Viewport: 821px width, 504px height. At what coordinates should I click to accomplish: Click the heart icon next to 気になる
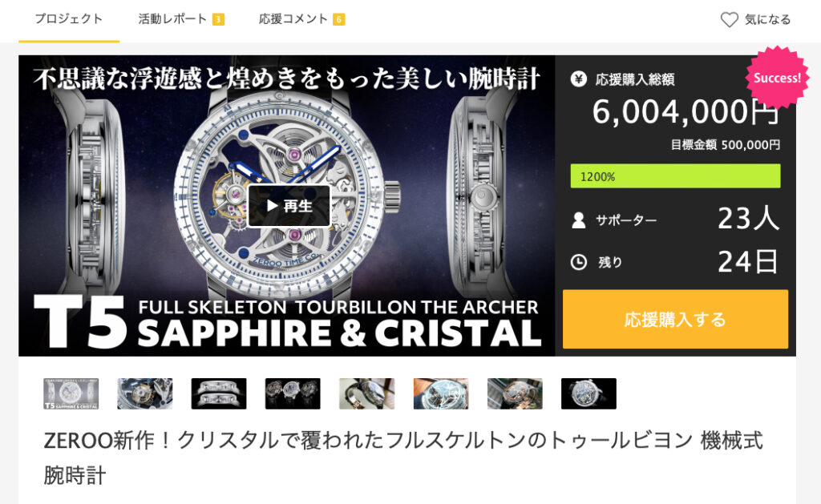pyautogui.click(x=729, y=20)
